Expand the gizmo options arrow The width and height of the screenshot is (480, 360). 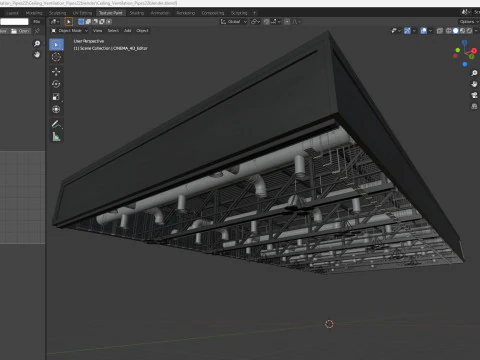pos(414,31)
